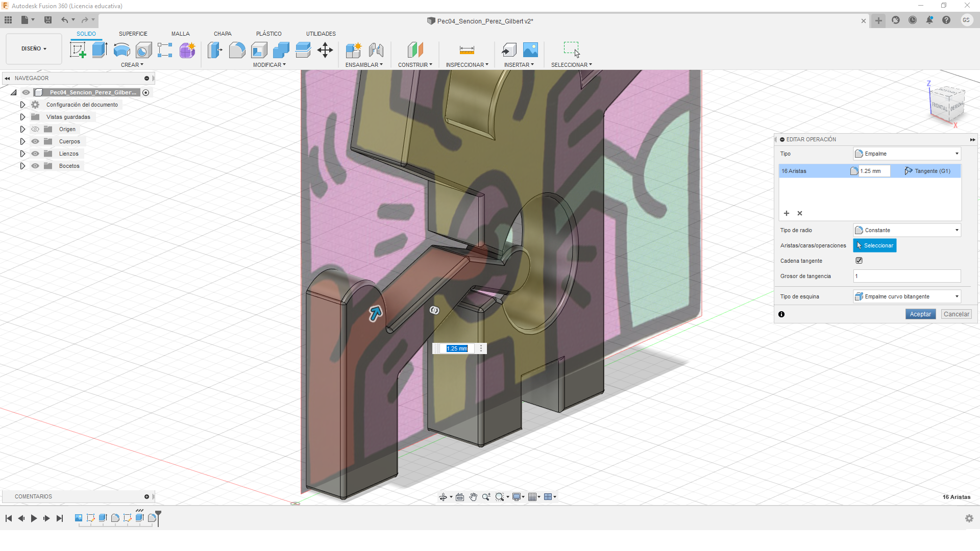Open the Tipo de esquina dropdown

coord(906,296)
